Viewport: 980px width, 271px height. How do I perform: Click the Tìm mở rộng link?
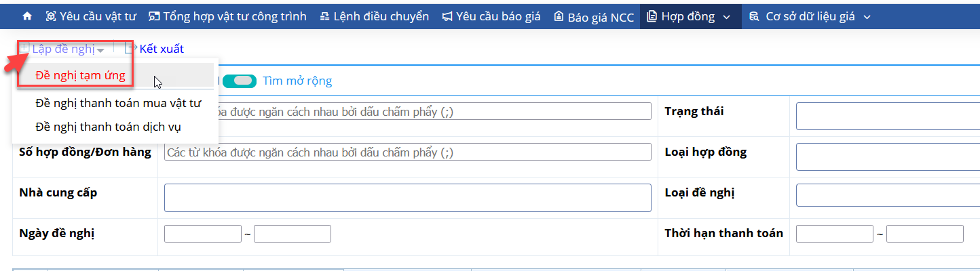click(297, 81)
